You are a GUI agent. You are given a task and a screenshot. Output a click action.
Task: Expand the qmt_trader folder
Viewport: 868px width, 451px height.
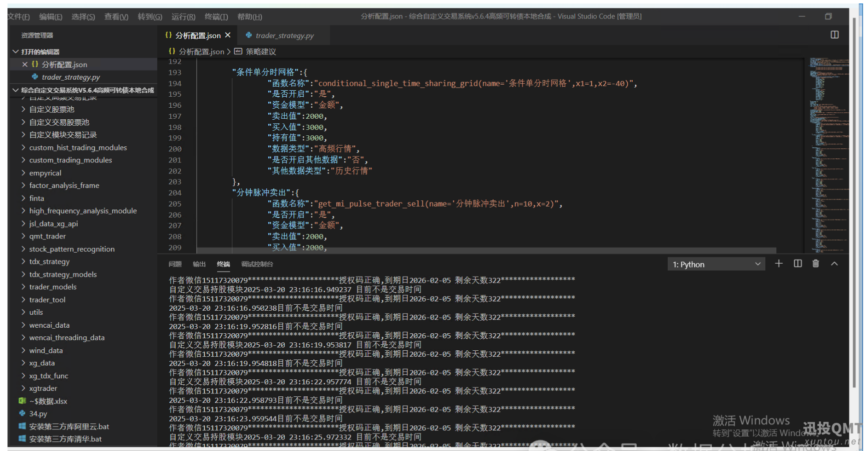coord(23,236)
